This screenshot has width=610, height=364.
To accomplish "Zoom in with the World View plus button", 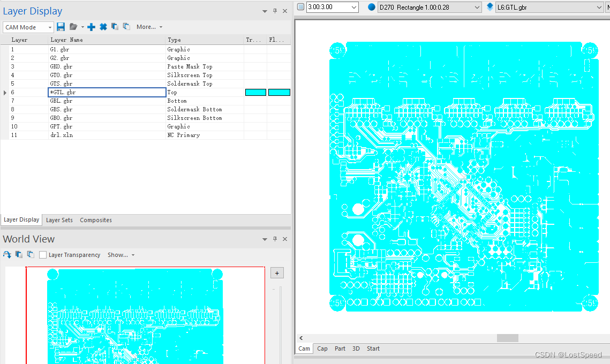I will (277, 273).
